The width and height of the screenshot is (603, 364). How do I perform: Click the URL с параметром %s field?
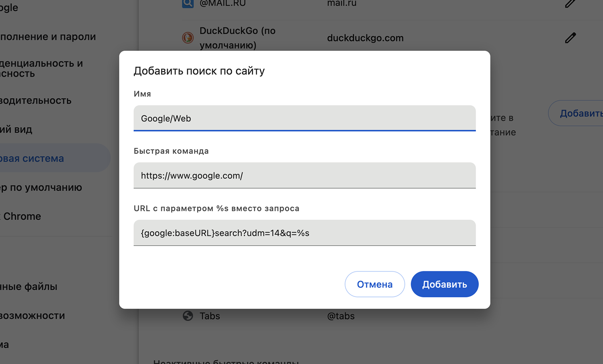pos(304,233)
